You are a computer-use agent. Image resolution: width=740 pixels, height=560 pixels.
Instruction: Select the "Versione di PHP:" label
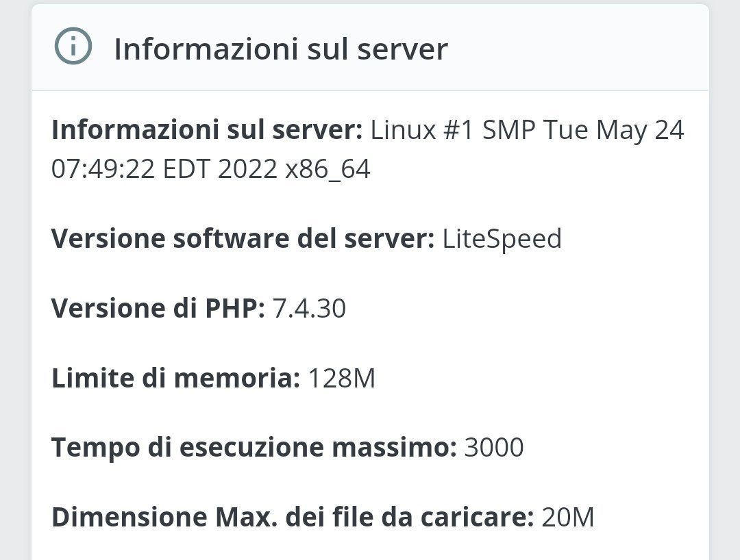[x=158, y=309]
